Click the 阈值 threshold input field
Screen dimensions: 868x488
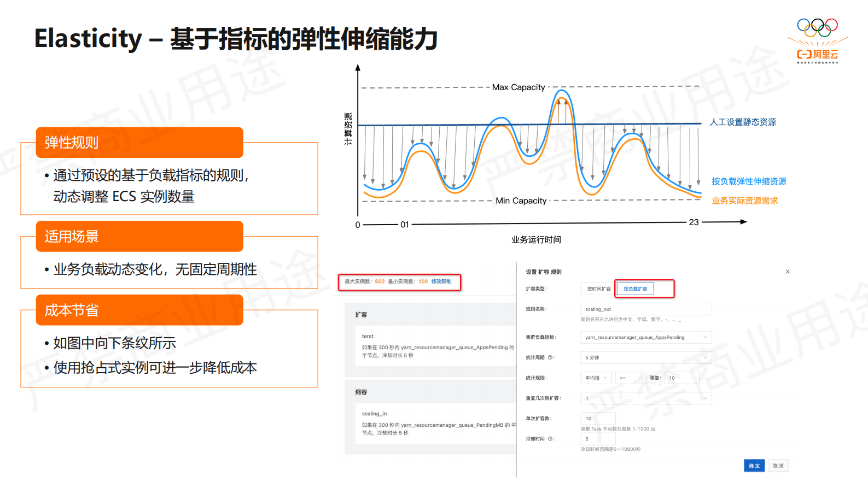pos(681,378)
